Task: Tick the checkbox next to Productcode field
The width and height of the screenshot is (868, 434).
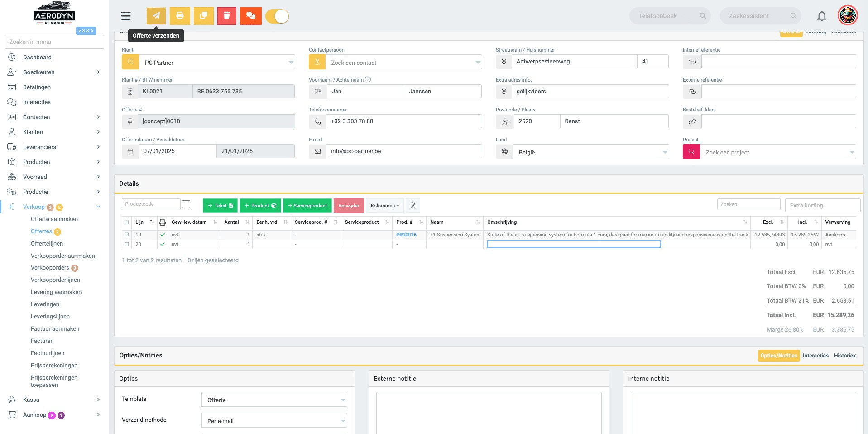Action: 186,204
